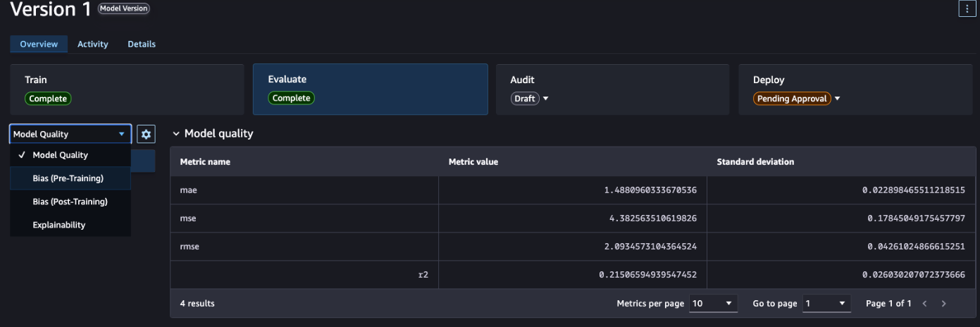This screenshot has width=980, height=327.
Task: Click the Model Version badge
Action: [x=124, y=9]
